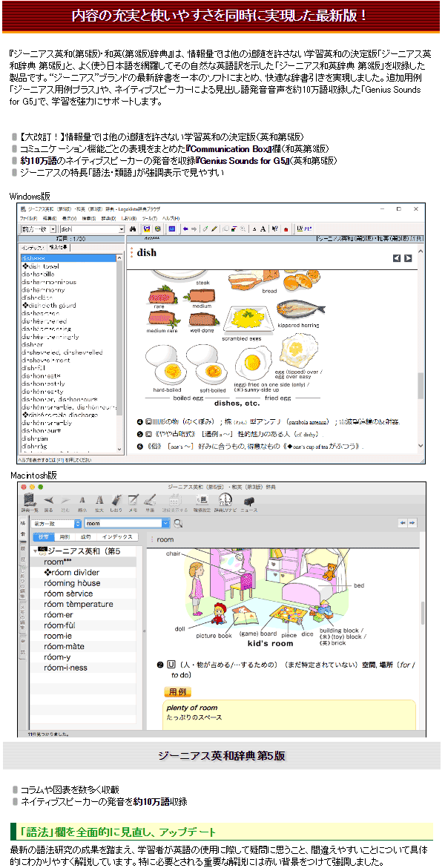Click ニュース mailbox icon in Mac toolbar
445x868 pixels.
[x=249, y=503]
